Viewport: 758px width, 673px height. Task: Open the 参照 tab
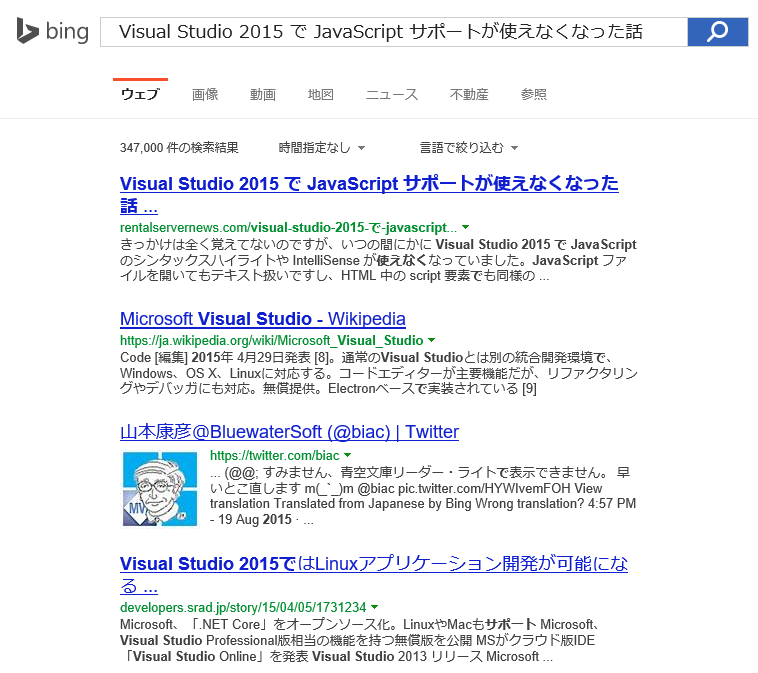point(533,94)
